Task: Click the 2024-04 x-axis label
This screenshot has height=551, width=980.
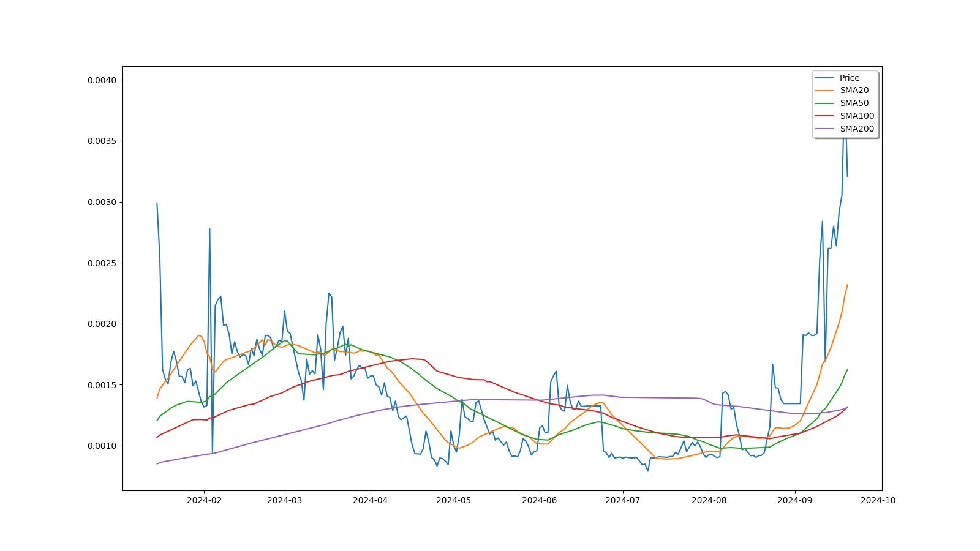Action: tap(371, 500)
